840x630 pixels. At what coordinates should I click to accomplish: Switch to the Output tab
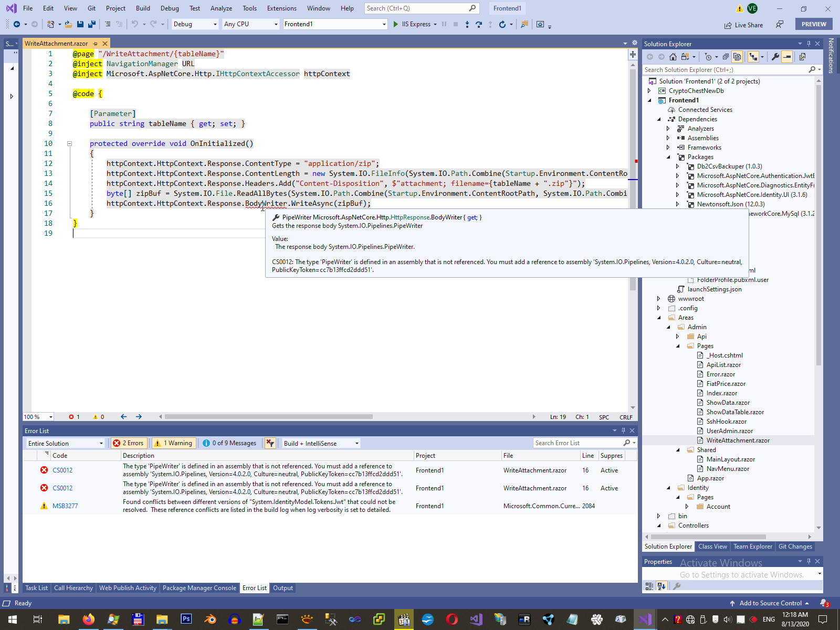[283, 588]
